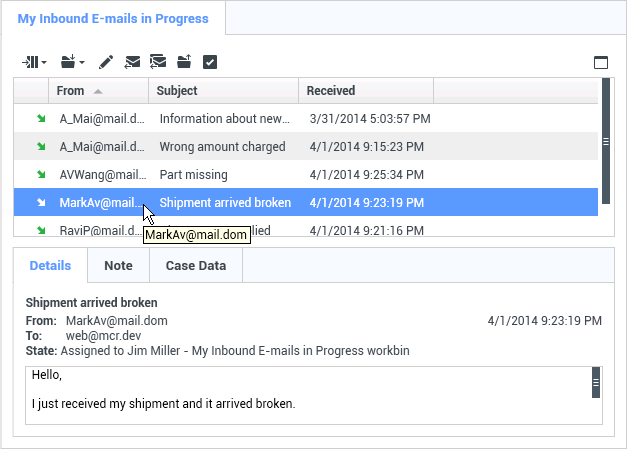Click the green arrow icon for Part missing
Image resolution: width=627 pixels, height=449 pixels.
[41, 175]
